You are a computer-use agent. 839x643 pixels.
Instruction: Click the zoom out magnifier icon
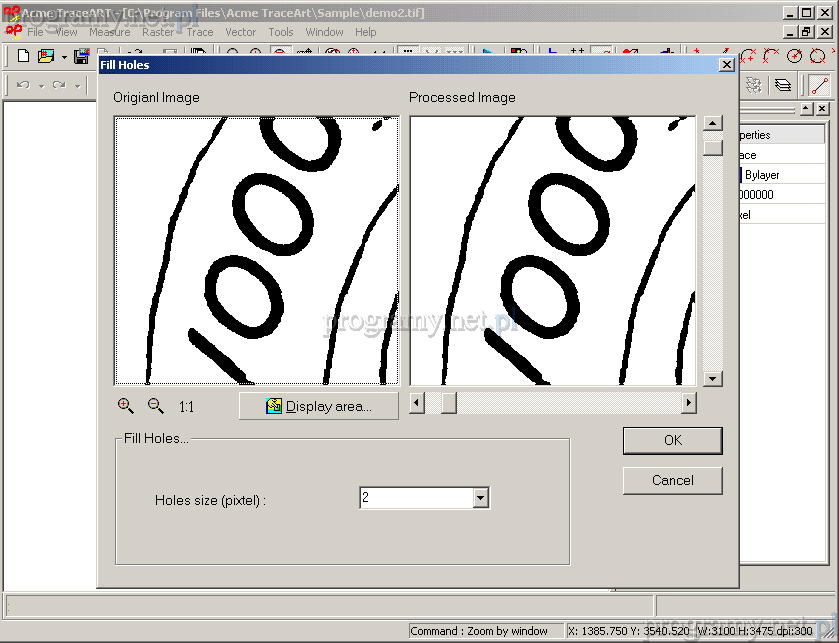pos(156,405)
